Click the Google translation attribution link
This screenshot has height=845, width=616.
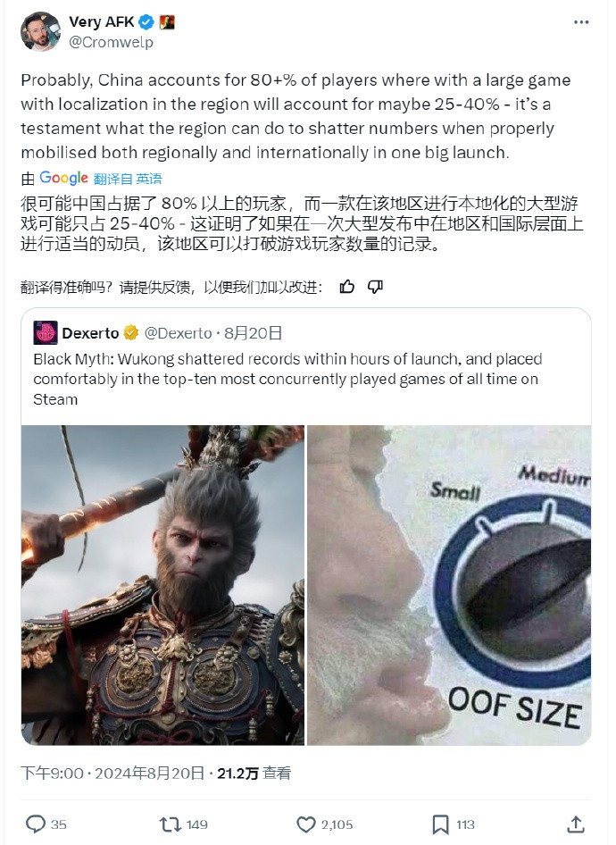pyautogui.click(x=63, y=178)
